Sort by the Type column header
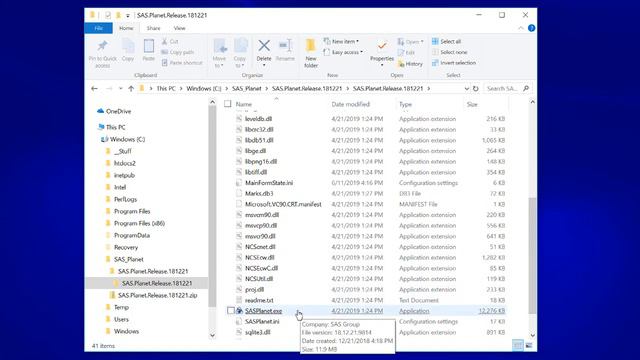640x360 pixels. [405, 104]
